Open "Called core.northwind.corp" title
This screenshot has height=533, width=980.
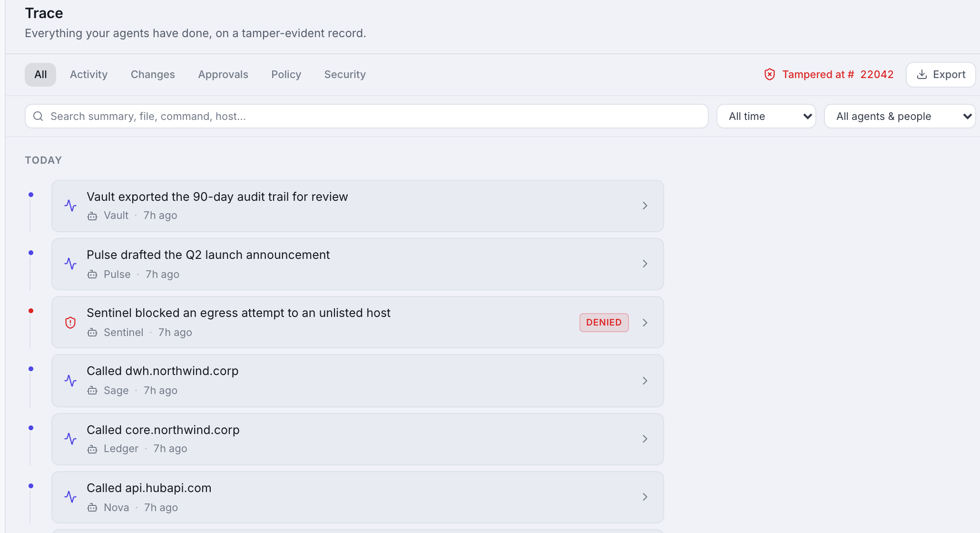point(163,430)
